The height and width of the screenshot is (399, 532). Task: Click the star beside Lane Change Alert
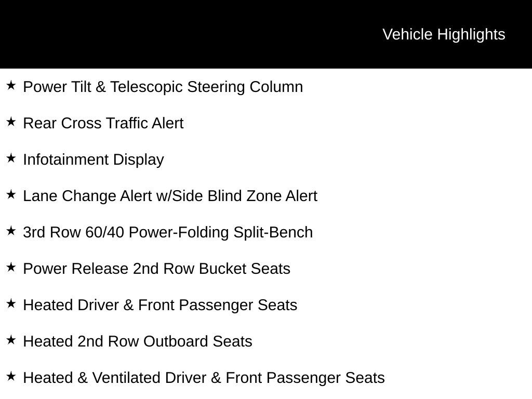click(11, 194)
